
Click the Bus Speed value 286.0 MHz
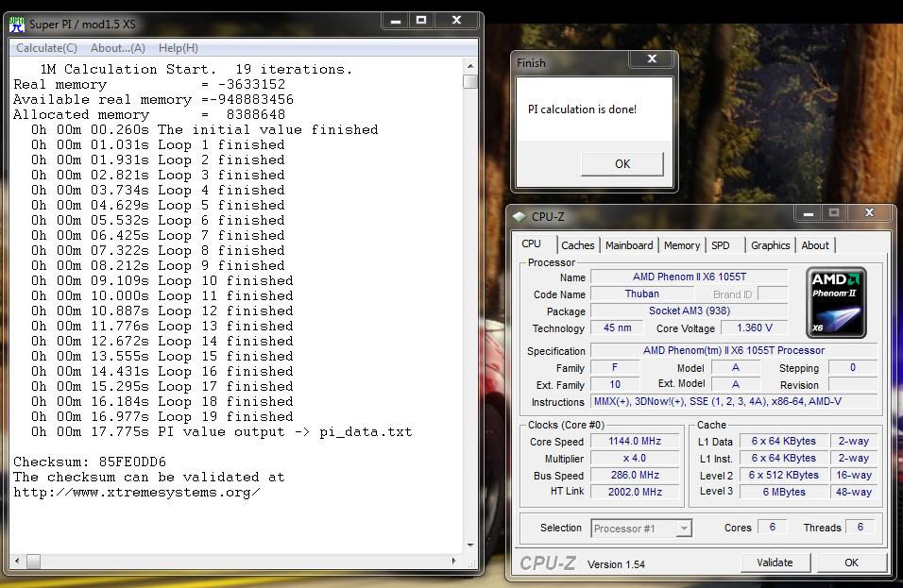pos(635,476)
